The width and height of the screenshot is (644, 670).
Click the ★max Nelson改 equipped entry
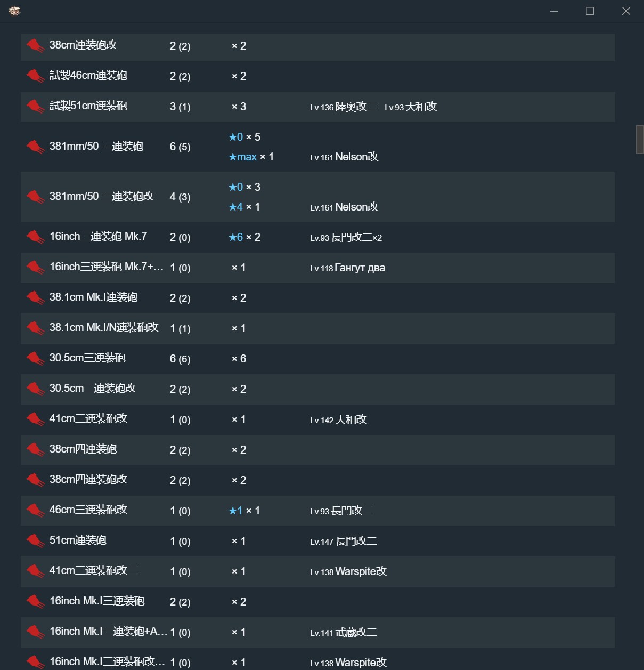click(344, 157)
